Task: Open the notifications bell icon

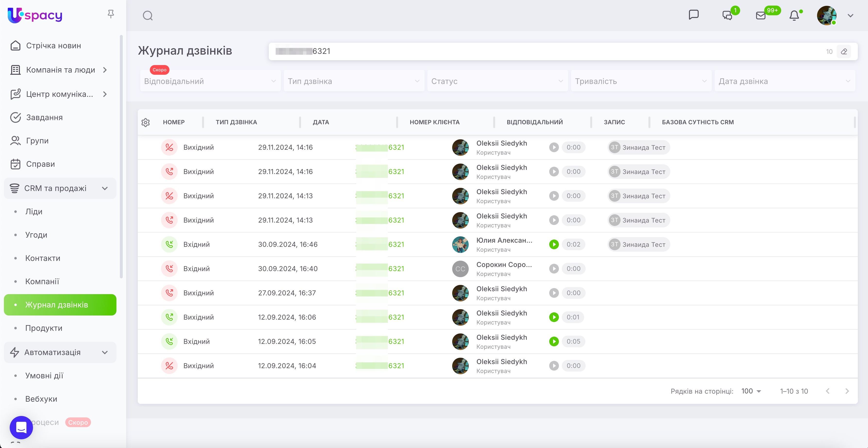Action: pos(794,16)
